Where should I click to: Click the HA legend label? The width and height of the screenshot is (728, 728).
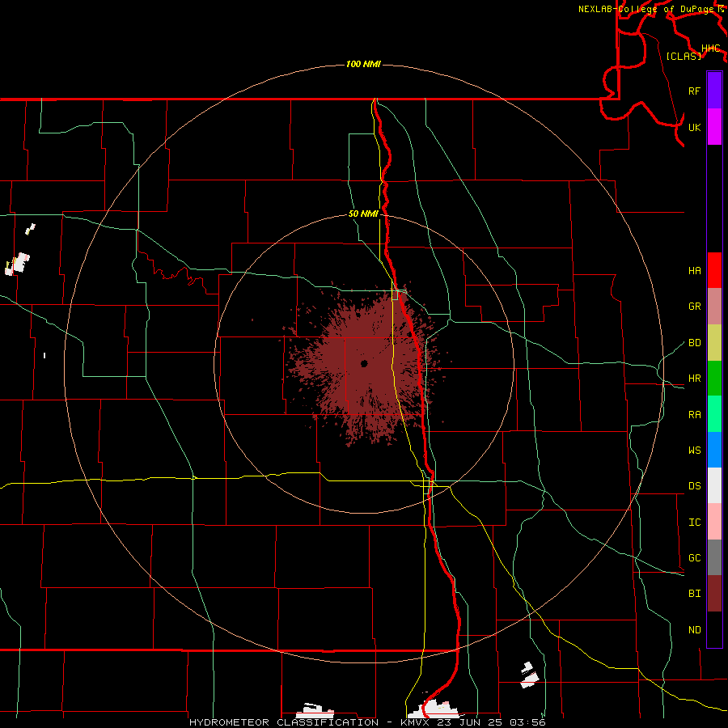click(694, 270)
